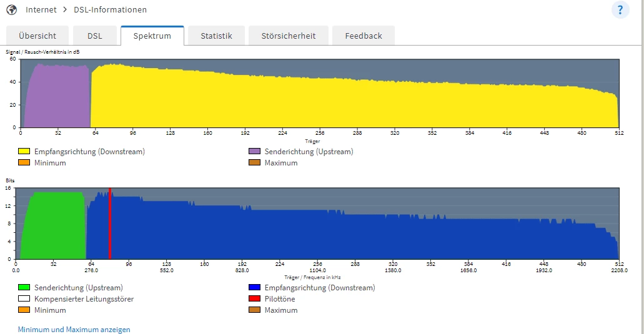644x334 pixels.
Task: Click the blue Downstream swatch in bits legend
Action: (x=255, y=288)
